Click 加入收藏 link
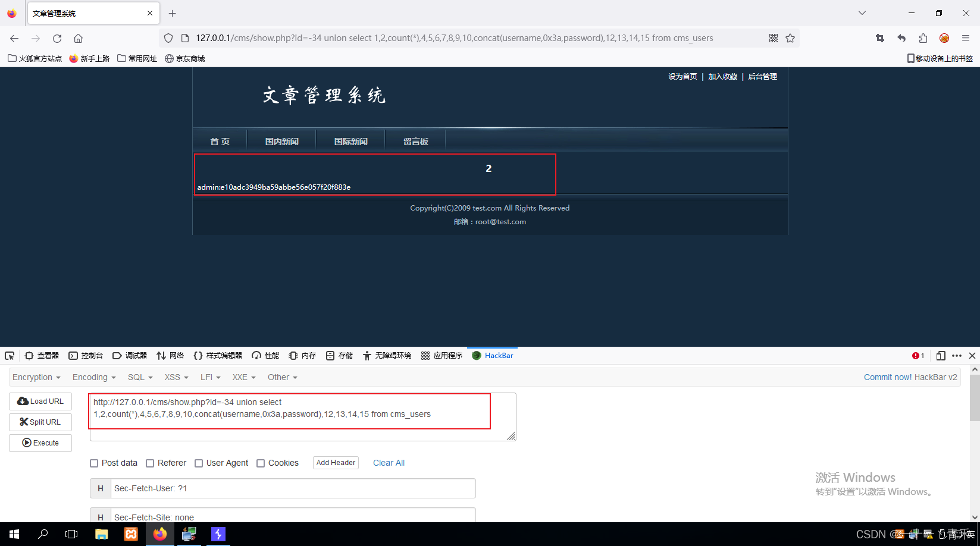 722,77
